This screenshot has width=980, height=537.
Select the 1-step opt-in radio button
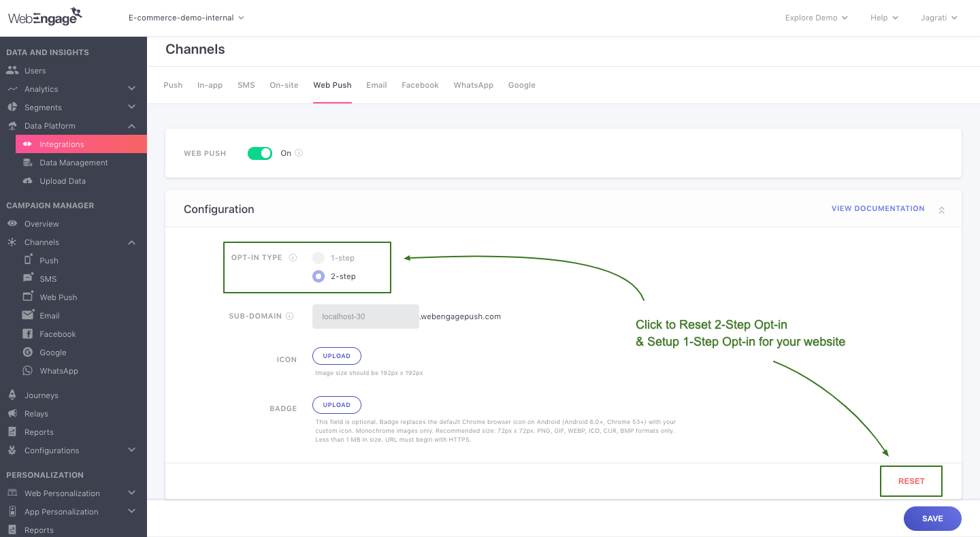pos(318,258)
